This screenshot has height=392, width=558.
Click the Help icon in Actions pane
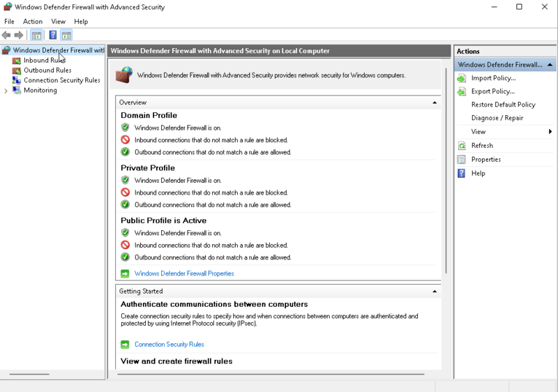(462, 173)
